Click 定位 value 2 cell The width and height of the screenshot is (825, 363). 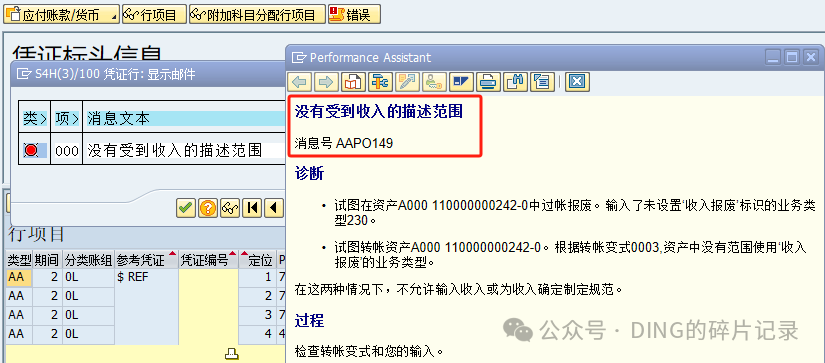tap(258, 296)
